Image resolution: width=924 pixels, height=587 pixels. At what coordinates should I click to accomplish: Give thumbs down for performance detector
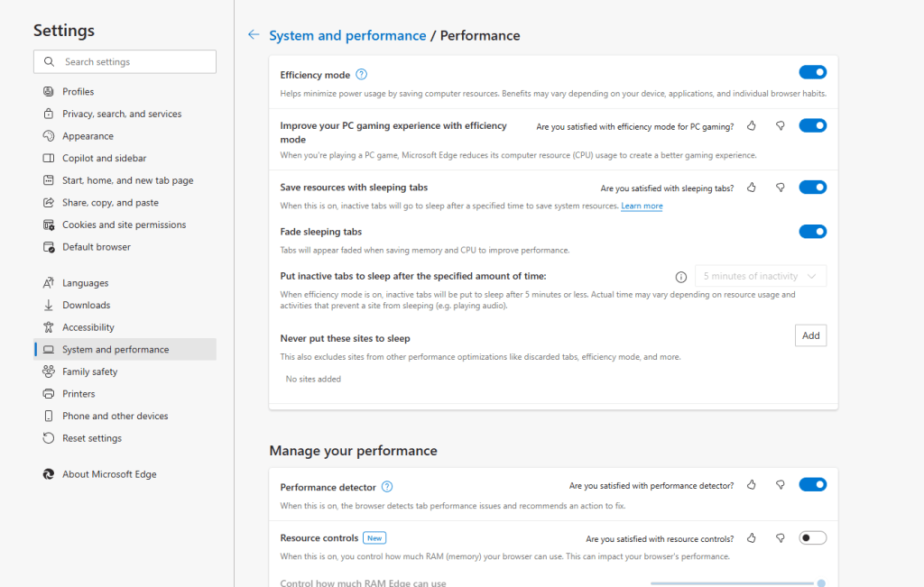click(x=781, y=485)
